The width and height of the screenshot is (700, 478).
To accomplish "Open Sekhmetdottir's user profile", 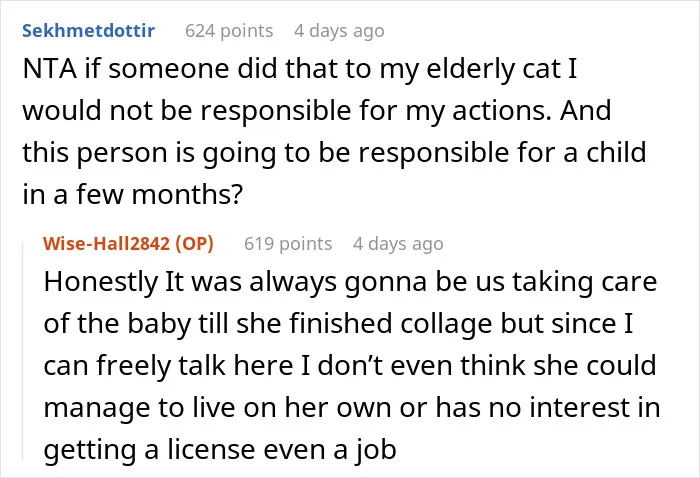I will (88, 31).
